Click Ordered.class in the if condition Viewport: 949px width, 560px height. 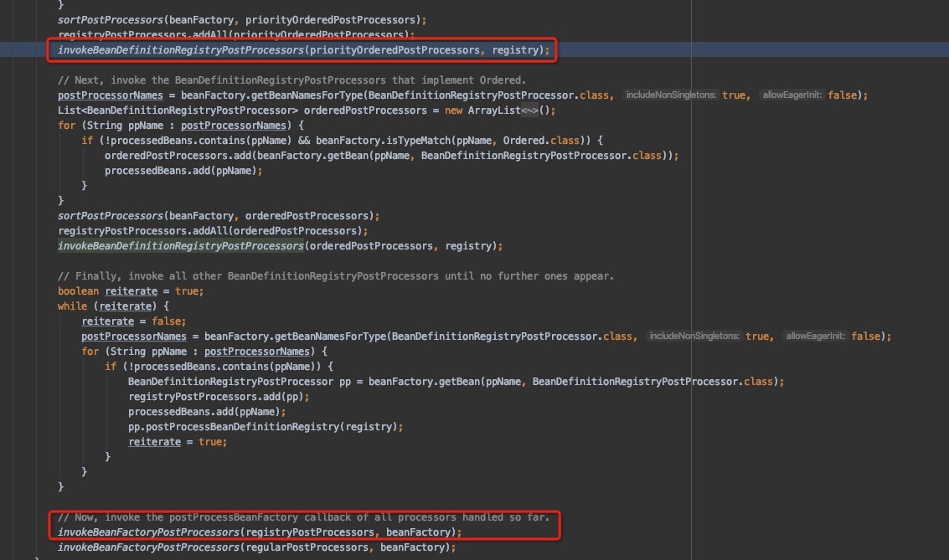coord(541,141)
